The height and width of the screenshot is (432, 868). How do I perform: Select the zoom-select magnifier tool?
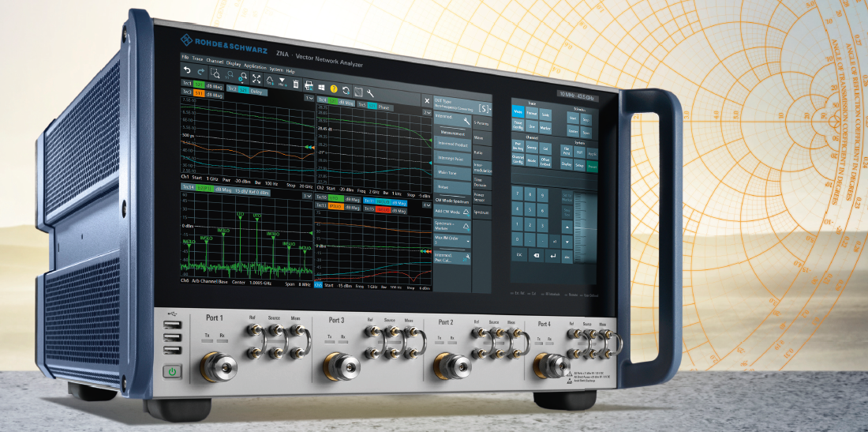(x=215, y=73)
